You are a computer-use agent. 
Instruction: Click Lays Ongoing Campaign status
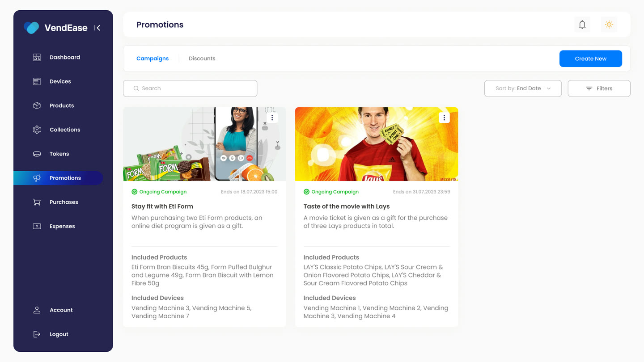point(331,192)
